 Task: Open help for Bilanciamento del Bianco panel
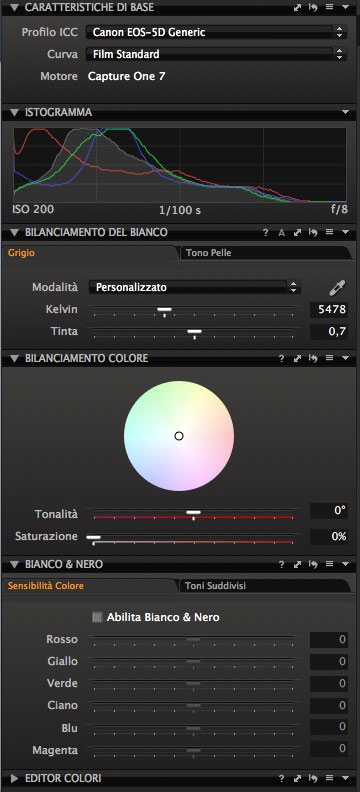click(266, 232)
